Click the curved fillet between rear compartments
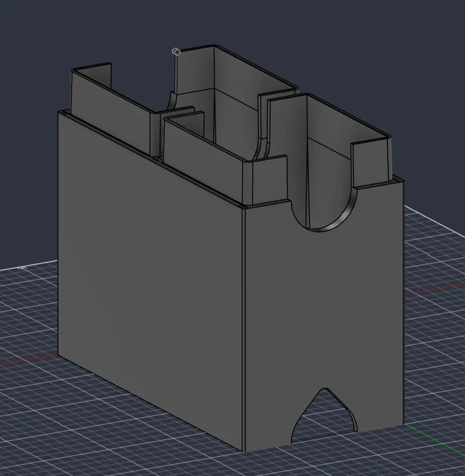The height and width of the screenshot is (476, 465). (x=263, y=148)
